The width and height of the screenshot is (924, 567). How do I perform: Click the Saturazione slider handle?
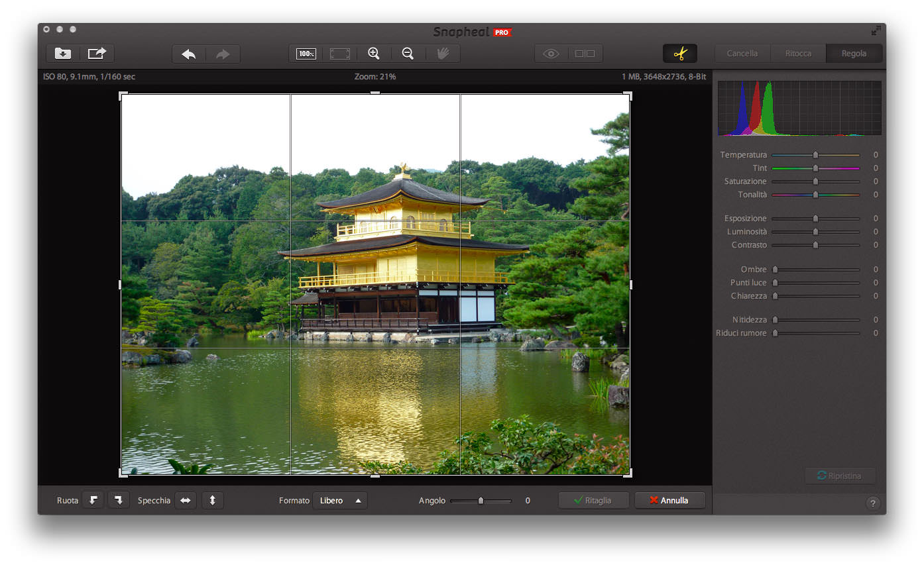tap(815, 181)
